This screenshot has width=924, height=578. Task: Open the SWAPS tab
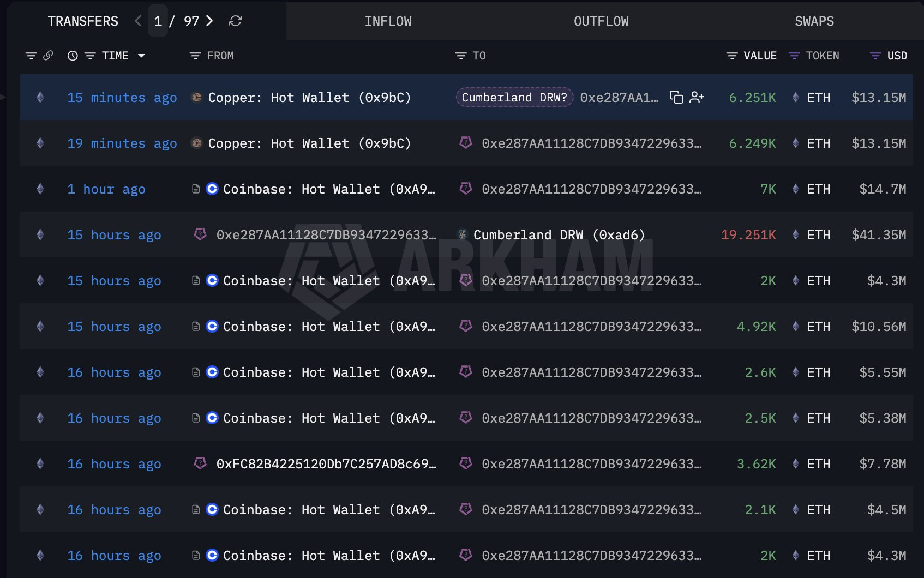(x=814, y=21)
